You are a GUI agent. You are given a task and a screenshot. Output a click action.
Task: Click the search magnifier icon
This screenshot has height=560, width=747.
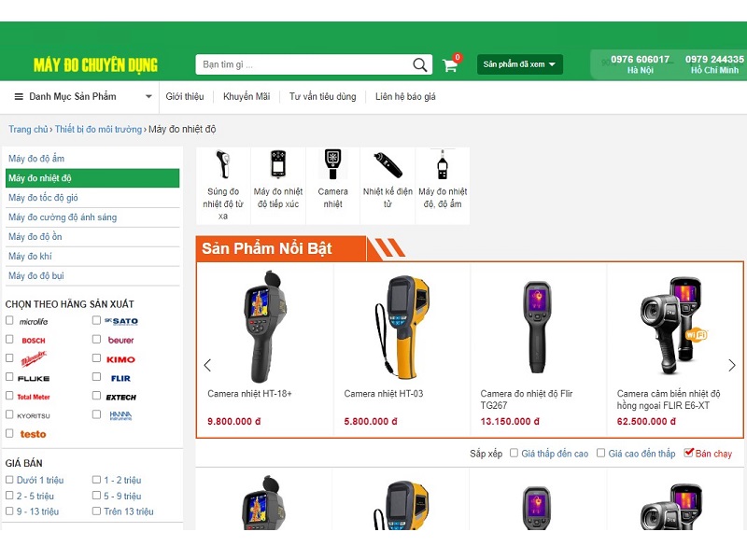[420, 65]
